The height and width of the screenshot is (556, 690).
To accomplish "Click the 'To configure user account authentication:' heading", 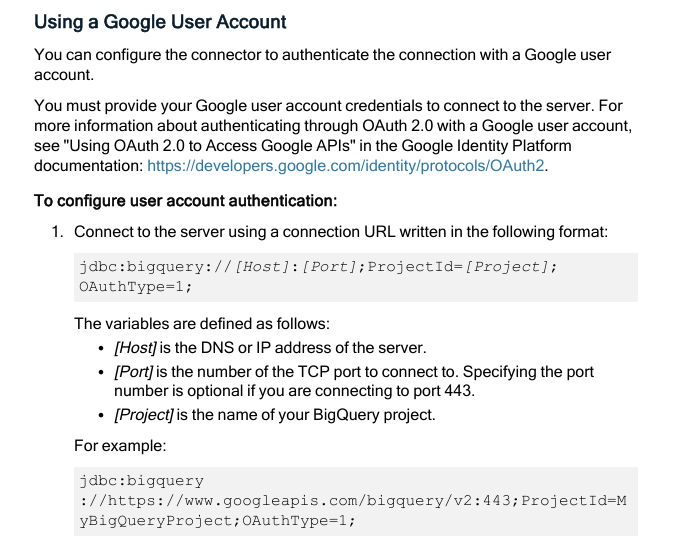I will pos(186,201).
